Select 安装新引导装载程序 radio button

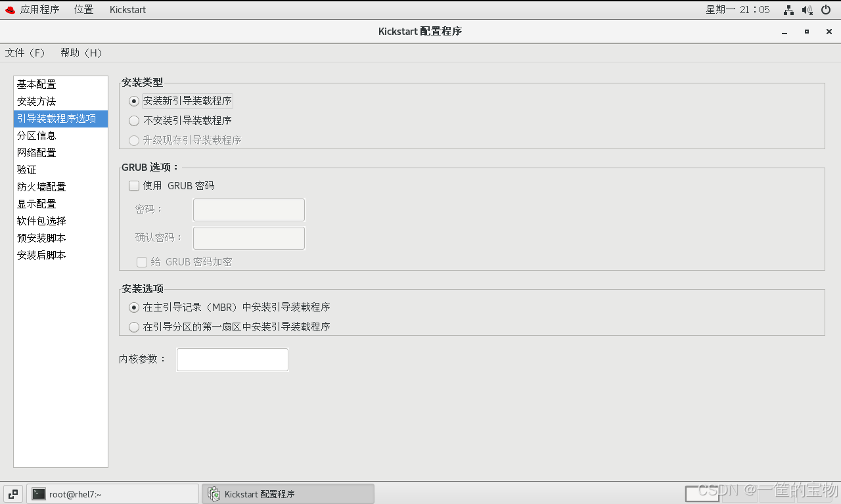(134, 101)
